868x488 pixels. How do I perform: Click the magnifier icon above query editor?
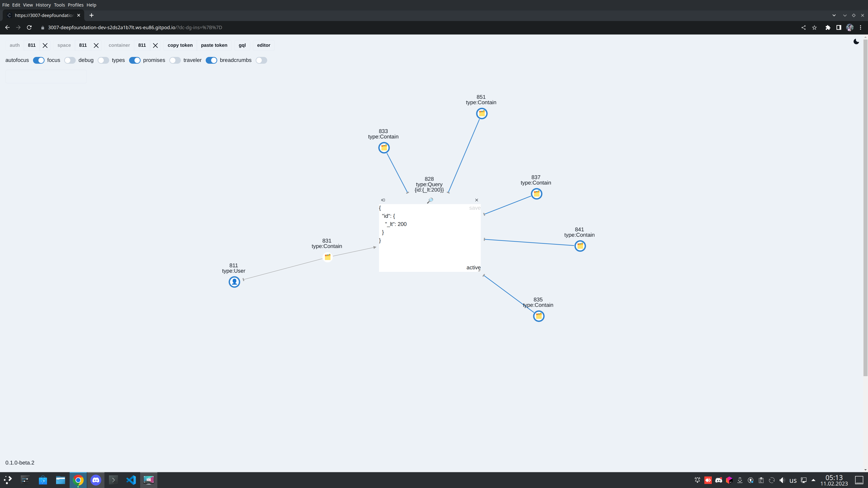point(430,200)
